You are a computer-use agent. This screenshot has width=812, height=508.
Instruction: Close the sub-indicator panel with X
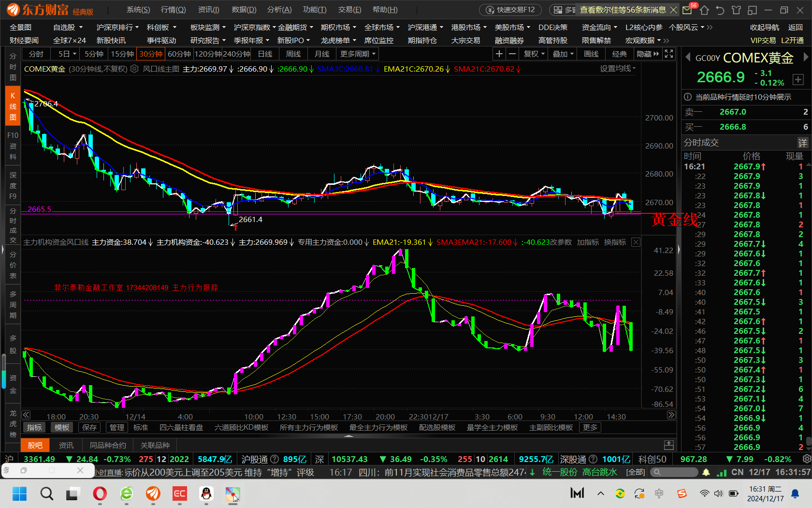pyautogui.click(x=636, y=242)
